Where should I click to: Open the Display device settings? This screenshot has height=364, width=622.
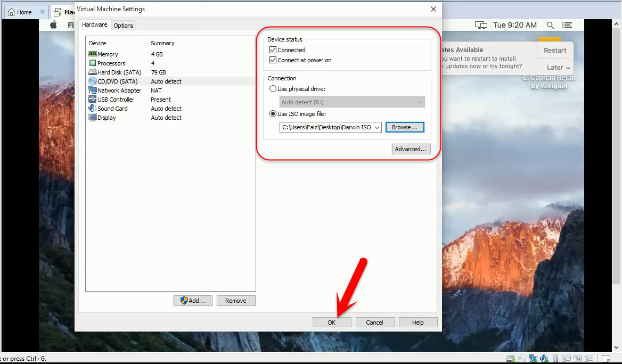click(x=106, y=118)
